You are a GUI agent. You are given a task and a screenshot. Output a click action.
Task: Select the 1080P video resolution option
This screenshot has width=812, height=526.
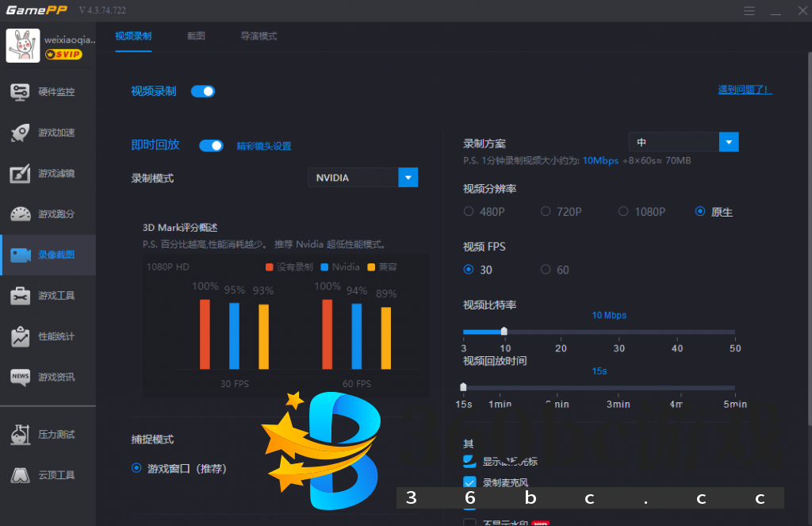[624, 212]
